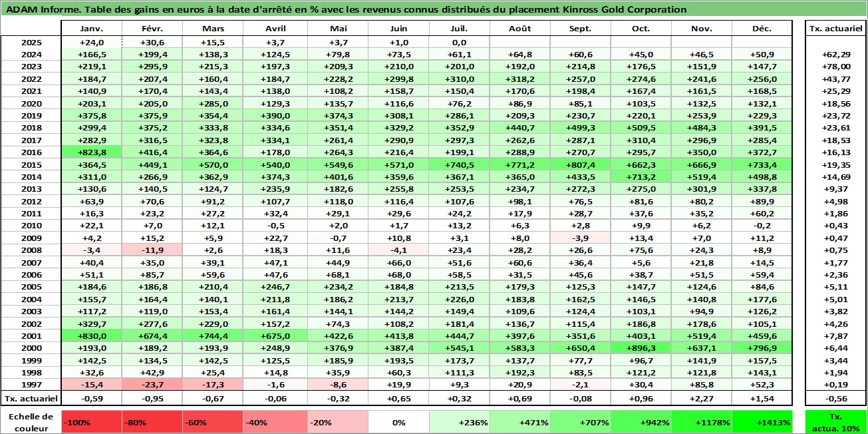Click the +796,9 cell for December 2000
868x434 pixels.
(x=762, y=348)
